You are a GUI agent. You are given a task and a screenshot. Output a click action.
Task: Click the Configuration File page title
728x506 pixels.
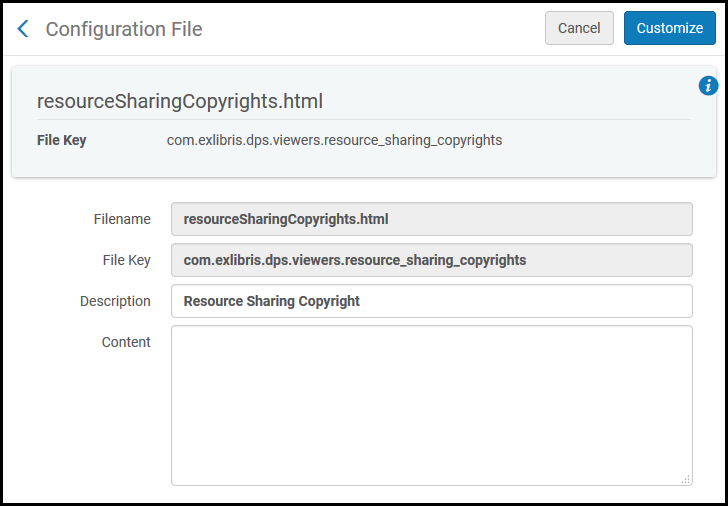point(124,29)
